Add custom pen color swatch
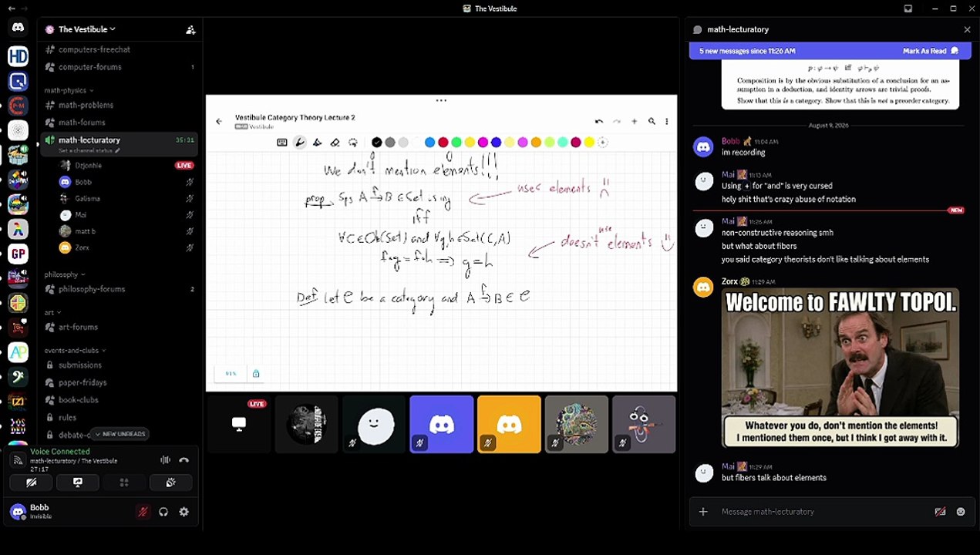 602,143
